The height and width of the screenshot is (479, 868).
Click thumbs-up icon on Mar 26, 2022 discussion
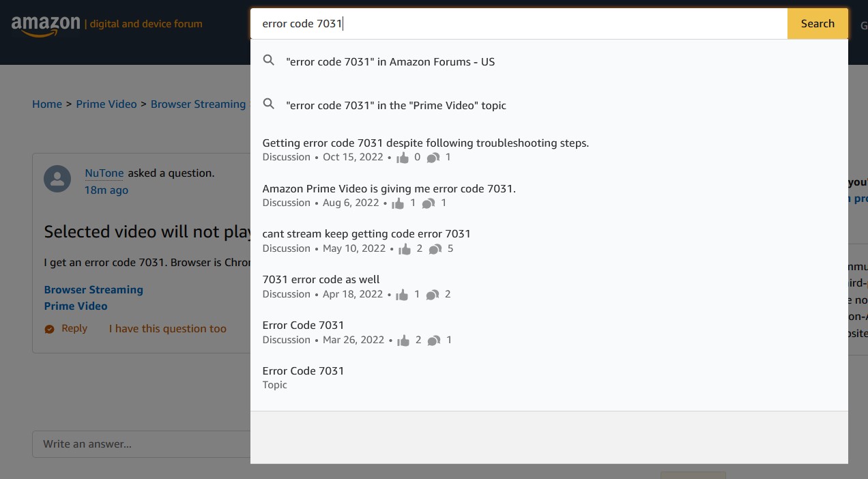coord(404,340)
